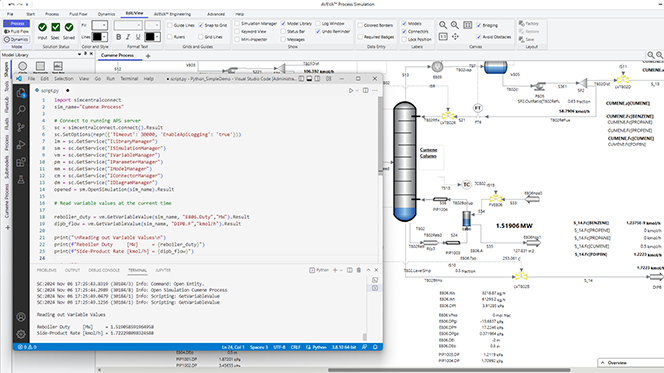Switch to DEBUG CONSOLE tab
Screen dimensions: 664x373
104,270
